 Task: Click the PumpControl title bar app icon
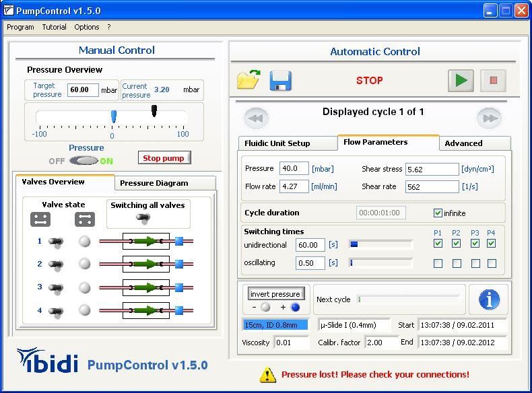9,11
